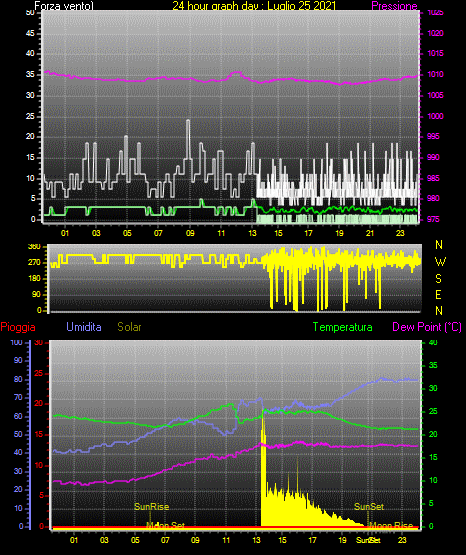The image size is (466, 555).
Task: Click the "SunRise" marker label in the lower chart
Action: coord(151,507)
